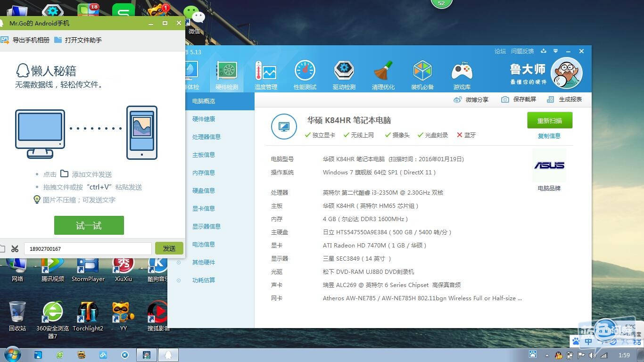Click the 发送 send button

[x=169, y=248]
